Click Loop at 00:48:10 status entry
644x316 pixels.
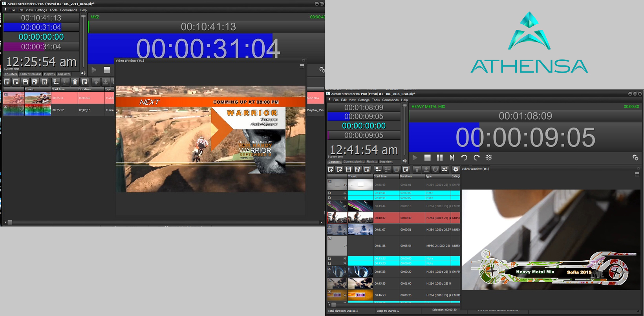click(388, 311)
